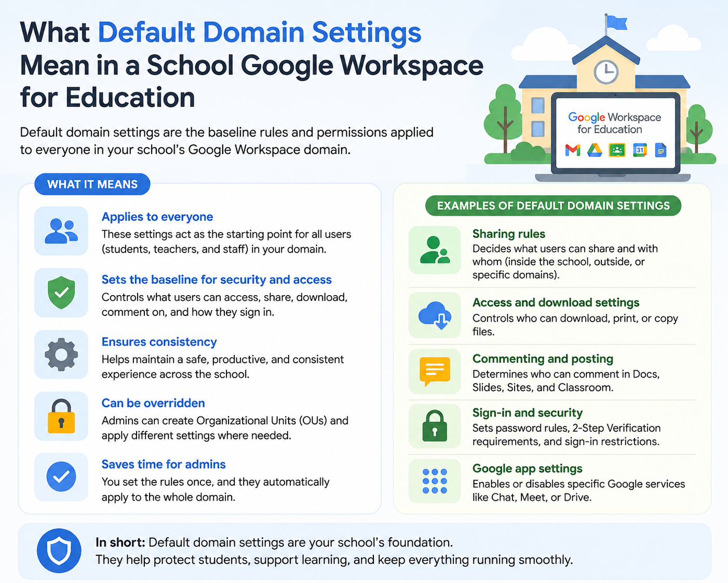Click the Google app settings heading
728x583 pixels.
(528, 469)
